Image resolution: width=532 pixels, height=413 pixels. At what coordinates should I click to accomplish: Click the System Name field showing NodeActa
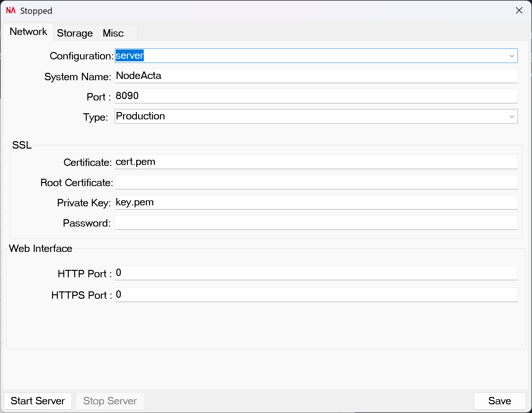pyautogui.click(x=316, y=76)
